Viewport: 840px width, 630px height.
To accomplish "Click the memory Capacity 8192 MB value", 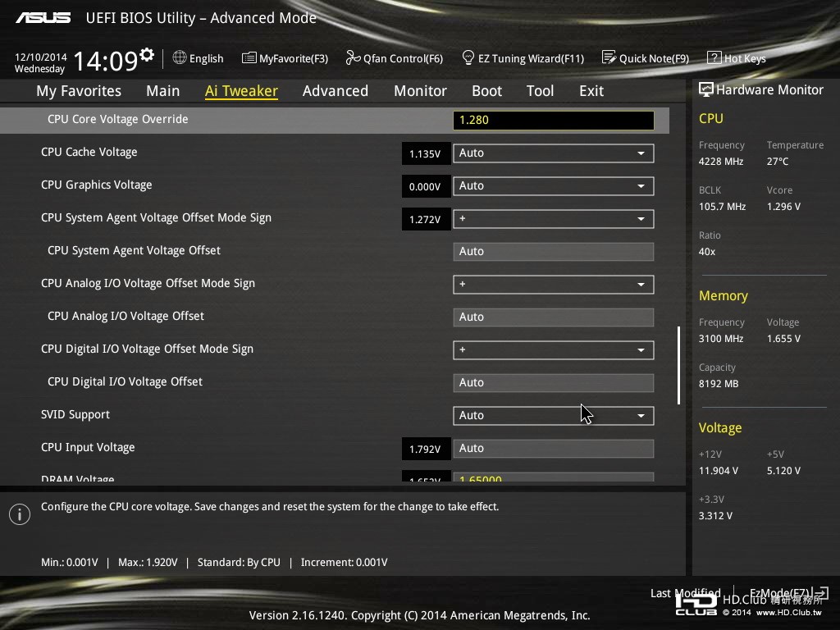I will tap(719, 384).
